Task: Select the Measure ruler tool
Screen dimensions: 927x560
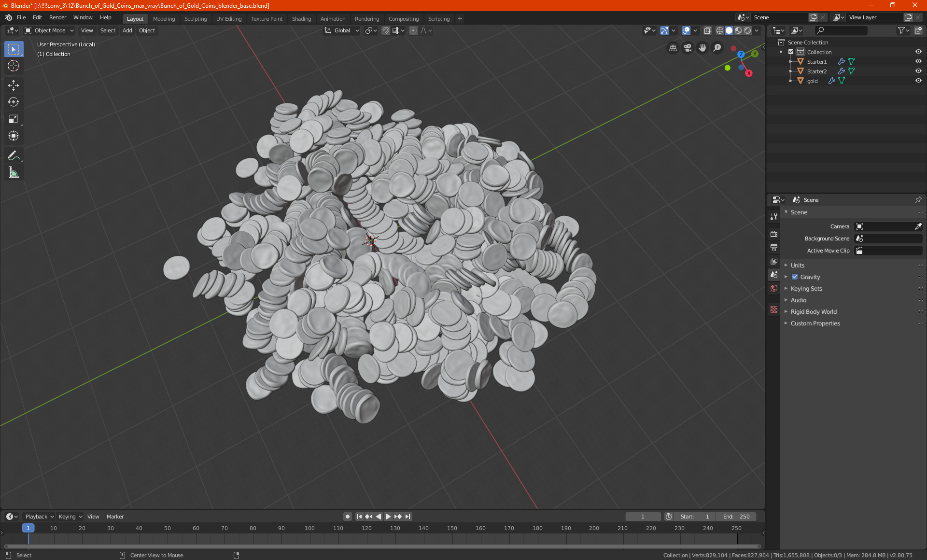Action: pyautogui.click(x=14, y=172)
